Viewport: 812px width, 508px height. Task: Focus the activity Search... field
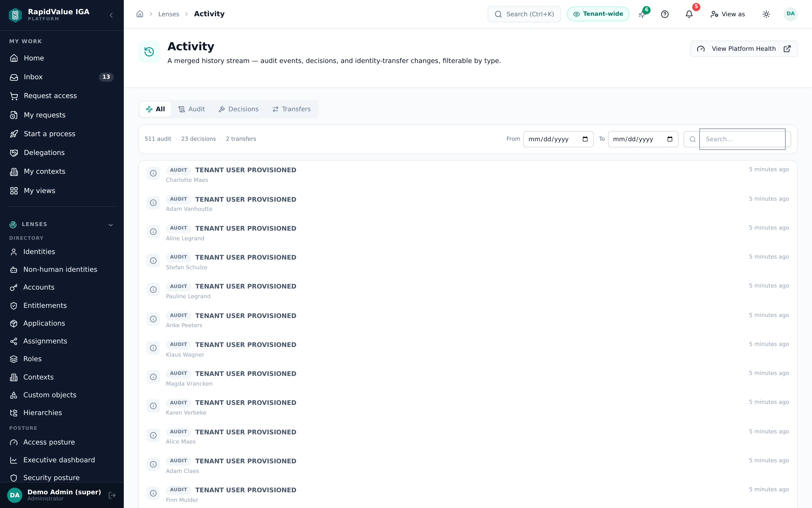[742, 139]
